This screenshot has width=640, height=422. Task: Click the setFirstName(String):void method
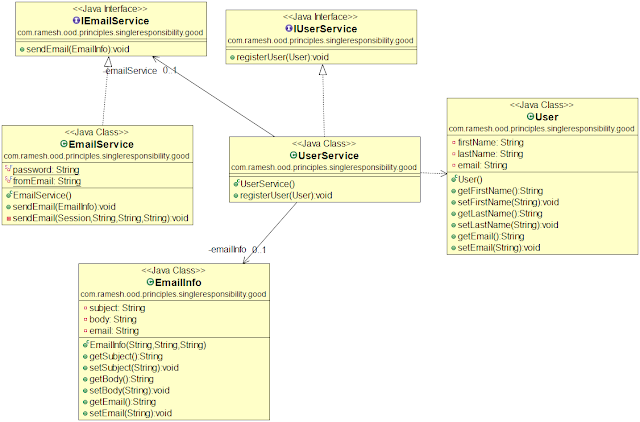click(x=508, y=202)
